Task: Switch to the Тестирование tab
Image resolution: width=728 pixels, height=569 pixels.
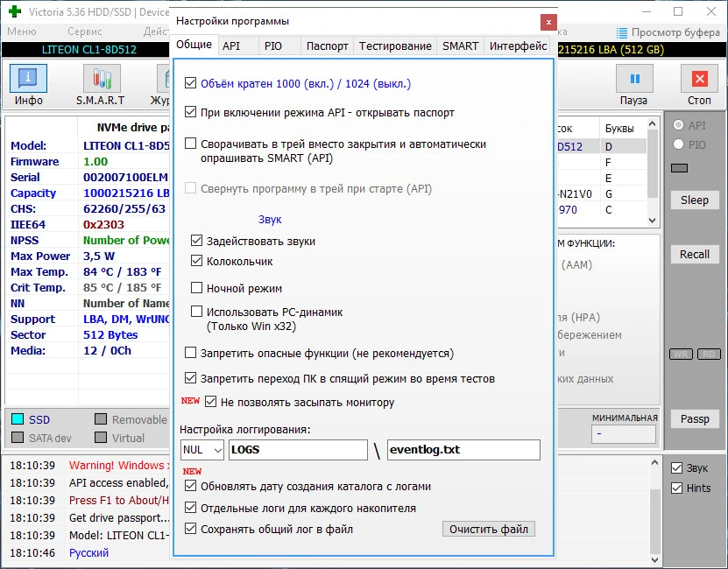Action: pos(395,46)
